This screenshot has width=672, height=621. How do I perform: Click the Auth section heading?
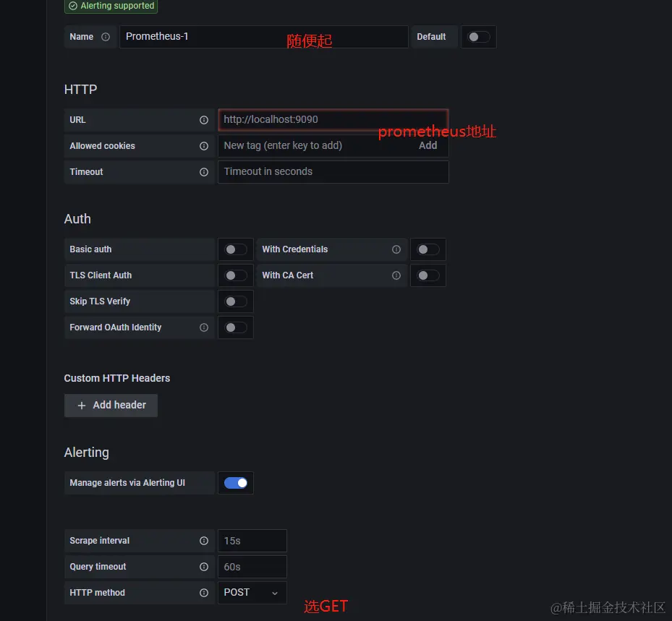77,219
